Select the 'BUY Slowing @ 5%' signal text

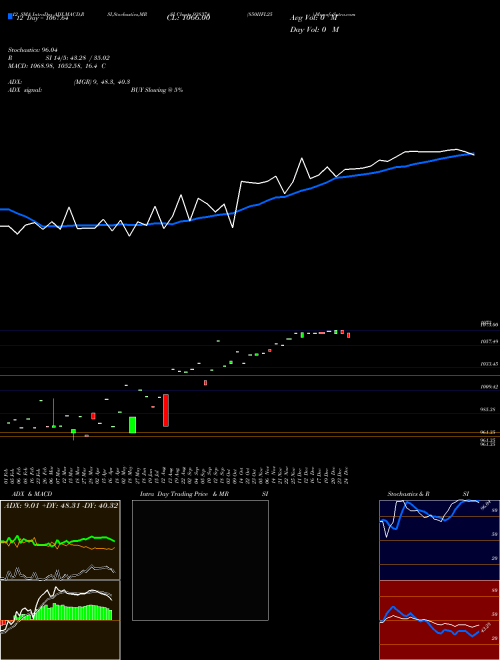[x=157, y=90]
